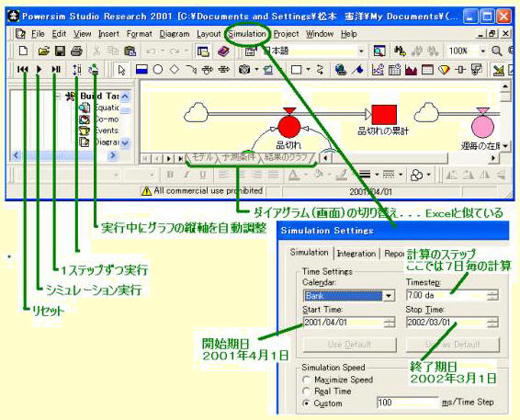Open the Calendar Bank dropdown
The height and width of the screenshot is (420, 520).
389,296
